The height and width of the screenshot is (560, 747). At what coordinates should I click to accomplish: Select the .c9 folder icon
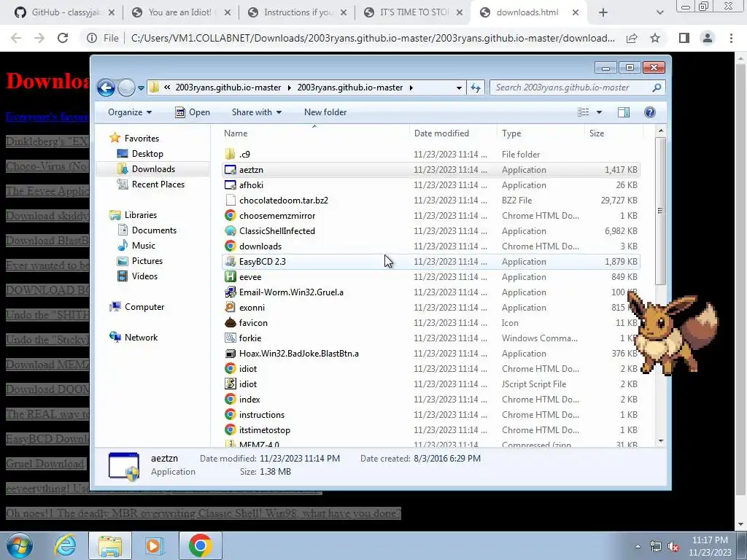pyautogui.click(x=230, y=155)
